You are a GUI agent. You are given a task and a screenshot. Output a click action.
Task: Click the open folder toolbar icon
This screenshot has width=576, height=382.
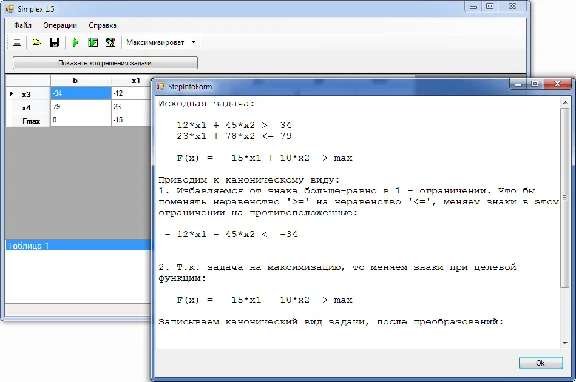click(x=36, y=43)
